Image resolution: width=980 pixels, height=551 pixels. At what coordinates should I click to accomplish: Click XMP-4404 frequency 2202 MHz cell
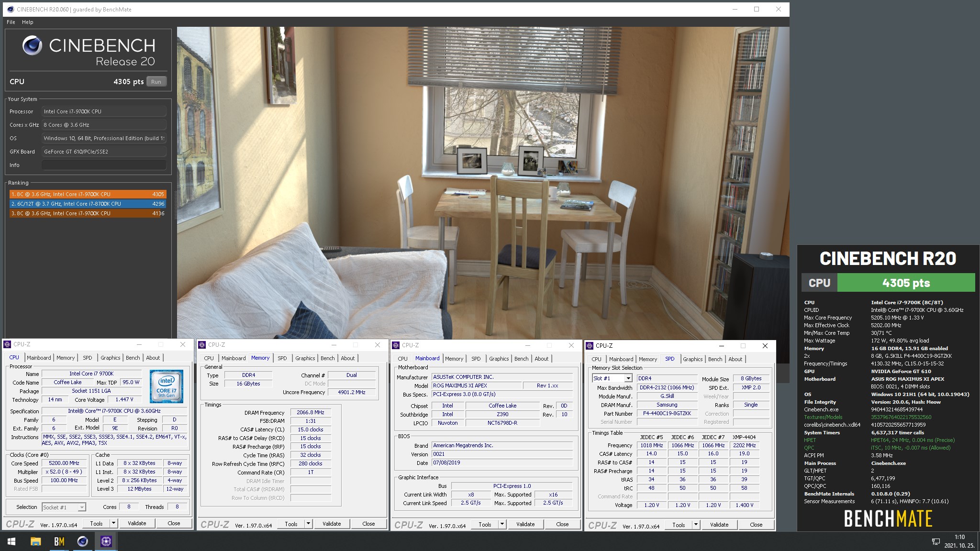(x=745, y=445)
